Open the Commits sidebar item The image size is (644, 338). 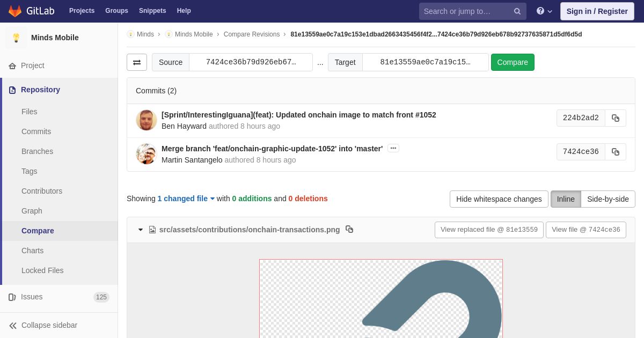point(36,131)
